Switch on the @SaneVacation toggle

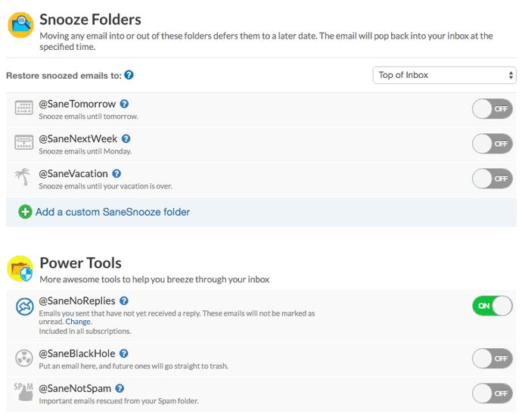tap(492, 179)
